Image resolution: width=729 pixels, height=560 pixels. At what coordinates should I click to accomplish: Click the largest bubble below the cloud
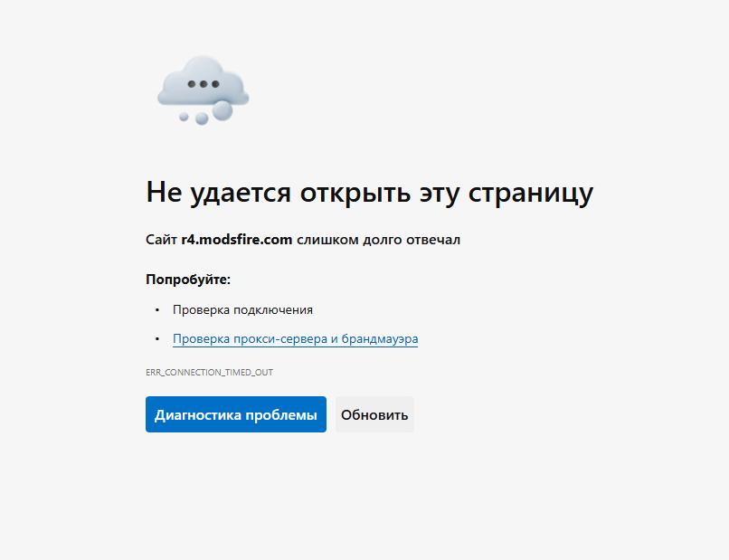(x=222, y=110)
